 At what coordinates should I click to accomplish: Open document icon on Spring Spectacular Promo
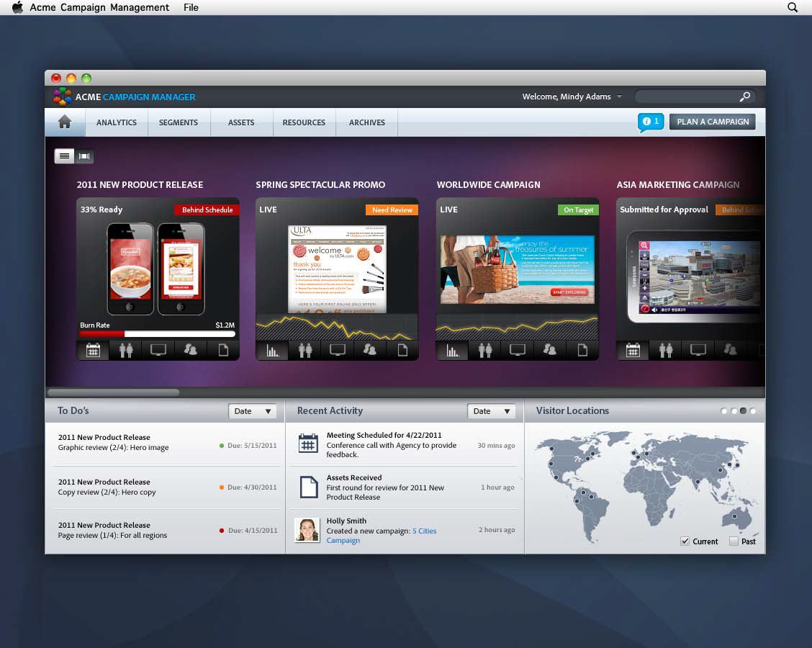[x=402, y=351]
